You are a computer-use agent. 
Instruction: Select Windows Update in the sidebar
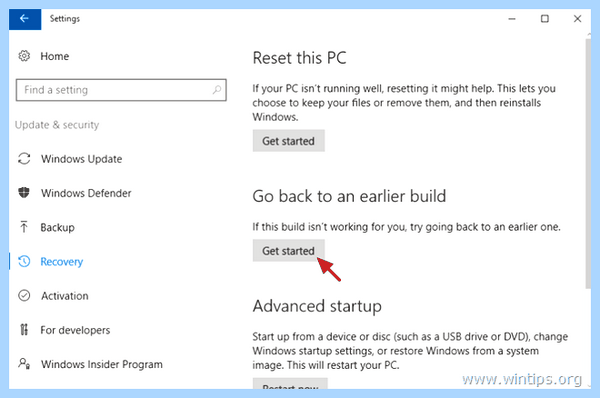click(x=82, y=159)
